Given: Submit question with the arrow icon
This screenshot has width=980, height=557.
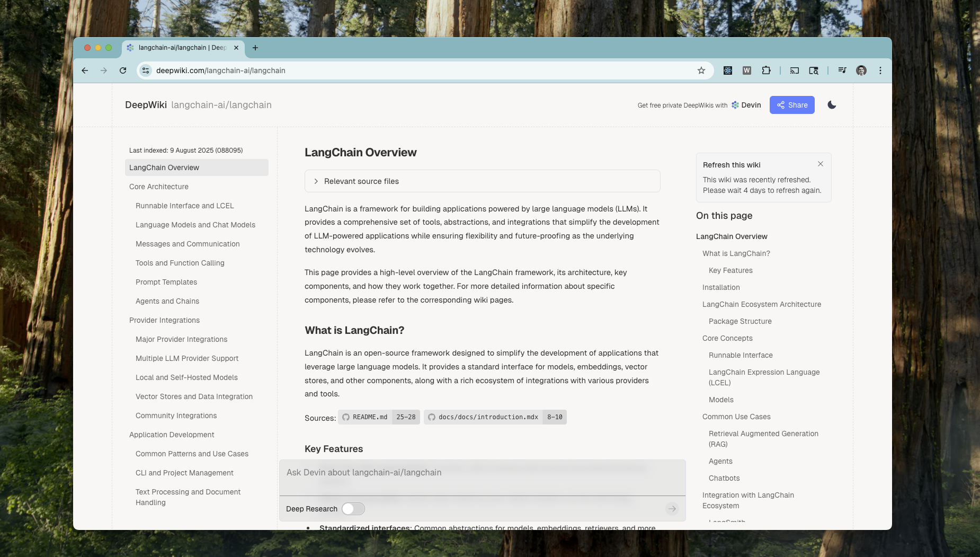Looking at the screenshot, I should click(672, 508).
